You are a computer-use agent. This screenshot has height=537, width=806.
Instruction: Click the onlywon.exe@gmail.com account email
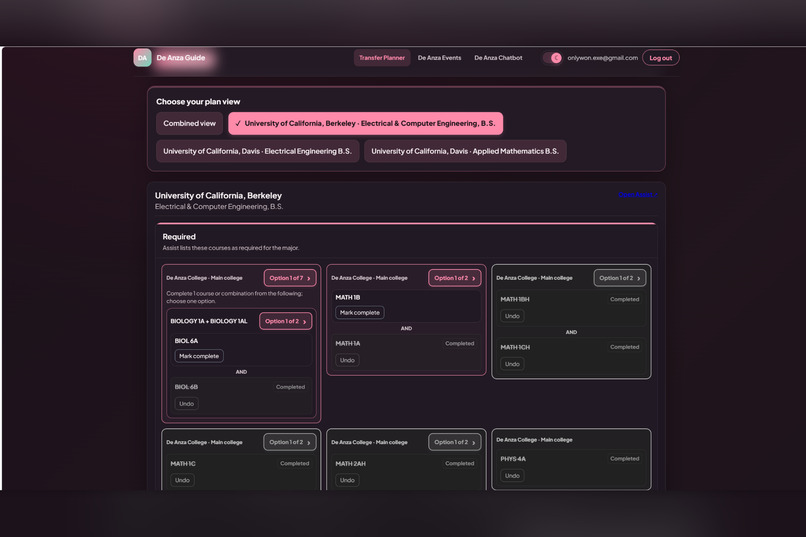pyautogui.click(x=602, y=58)
